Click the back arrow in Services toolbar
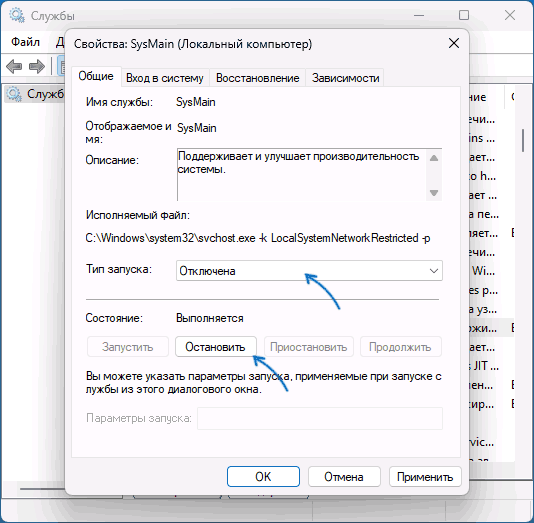 pyautogui.click(x=14, y=66)
